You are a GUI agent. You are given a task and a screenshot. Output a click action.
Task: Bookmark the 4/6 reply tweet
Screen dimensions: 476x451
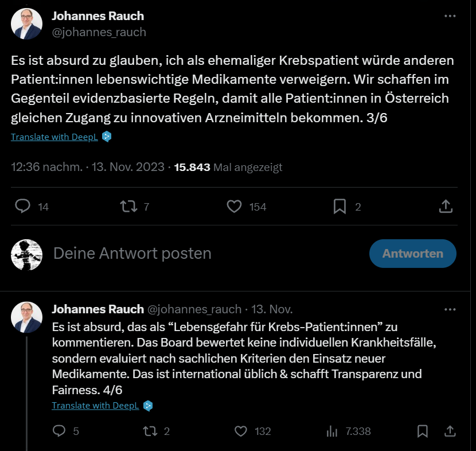[423, 431]
